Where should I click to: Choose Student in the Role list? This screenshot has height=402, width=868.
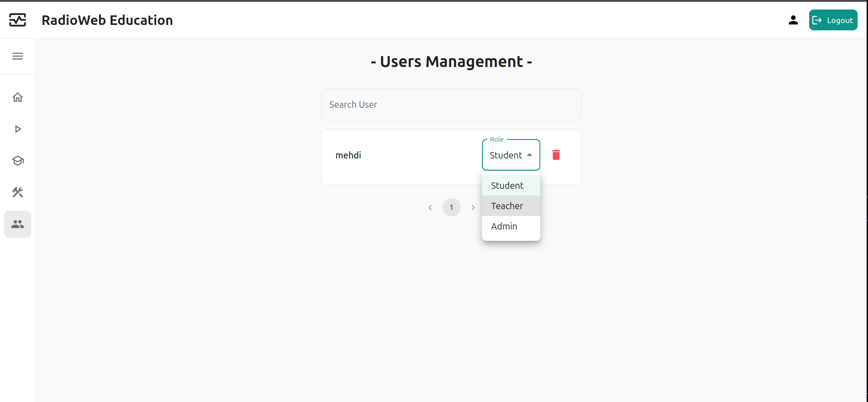[x=511, y=186]
